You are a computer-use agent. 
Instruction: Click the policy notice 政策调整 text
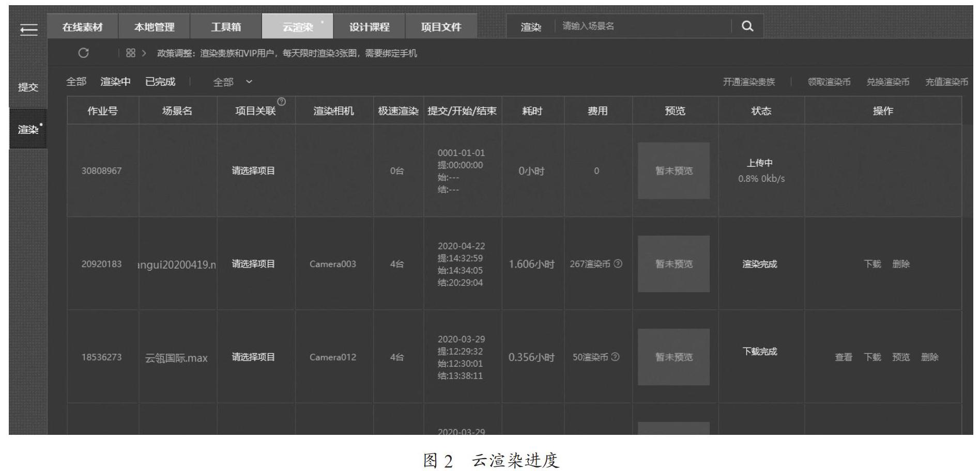(x=287, y=53)
